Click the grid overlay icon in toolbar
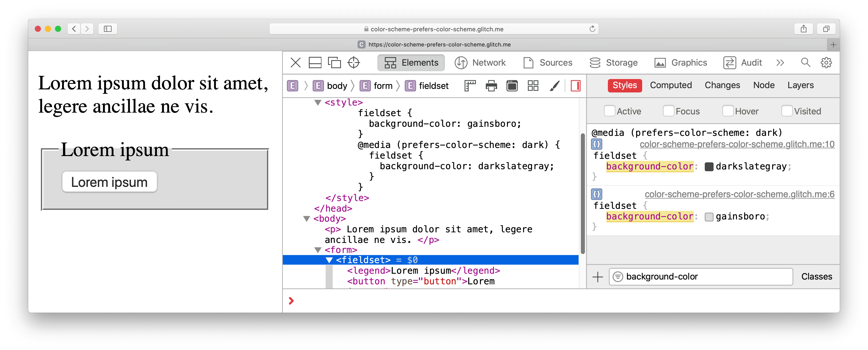This screenshot has height=350, width=868. point(533,86)
